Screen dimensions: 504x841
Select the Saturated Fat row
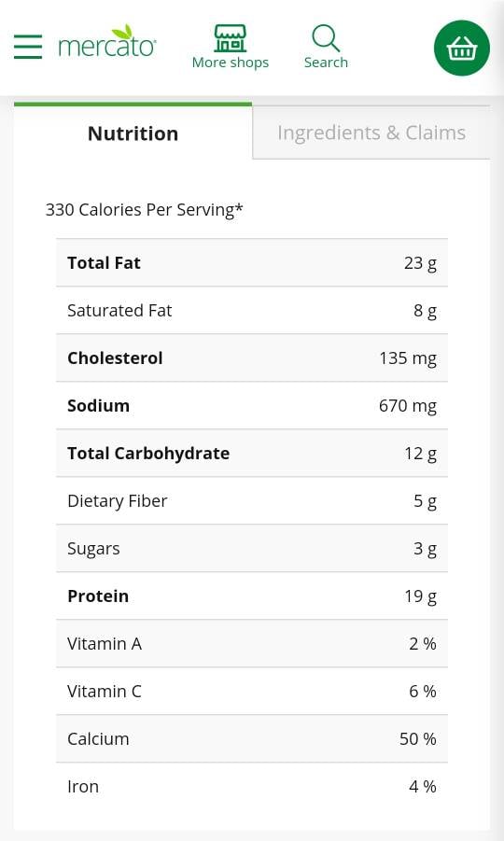tap(252, 311)
